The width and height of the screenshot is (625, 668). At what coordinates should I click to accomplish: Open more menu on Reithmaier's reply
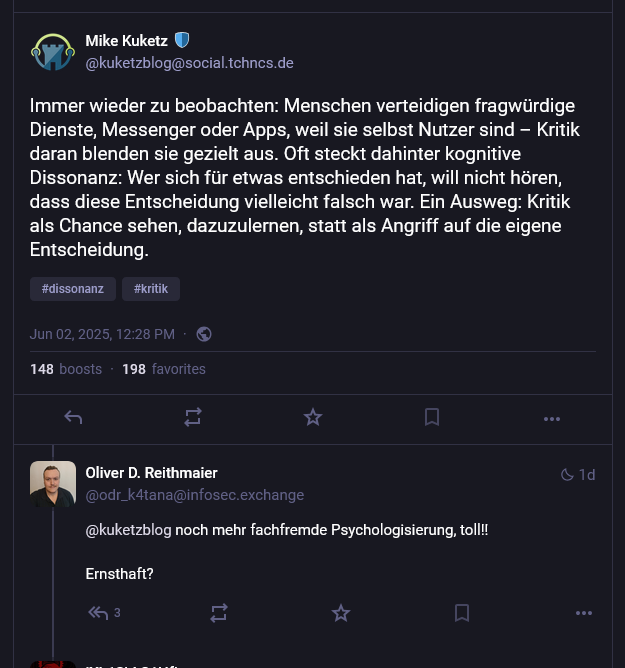pyautogui.click(x=584, y=613)
